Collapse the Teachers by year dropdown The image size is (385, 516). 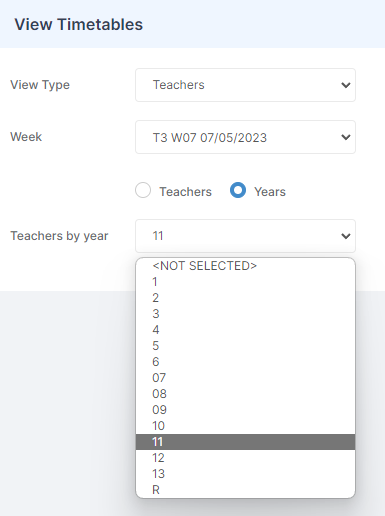[245, 236]
